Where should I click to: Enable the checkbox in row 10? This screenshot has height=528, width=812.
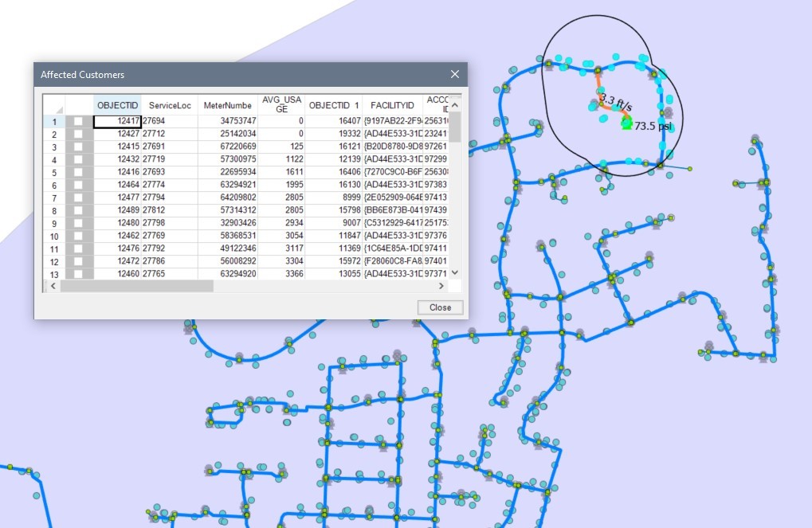tap(78, 236)
